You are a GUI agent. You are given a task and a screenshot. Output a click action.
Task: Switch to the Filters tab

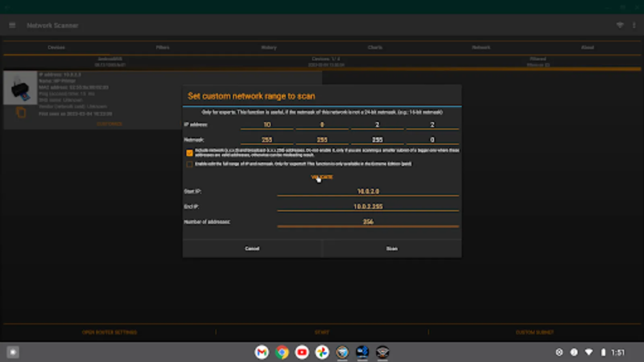(x=163, y=47)
